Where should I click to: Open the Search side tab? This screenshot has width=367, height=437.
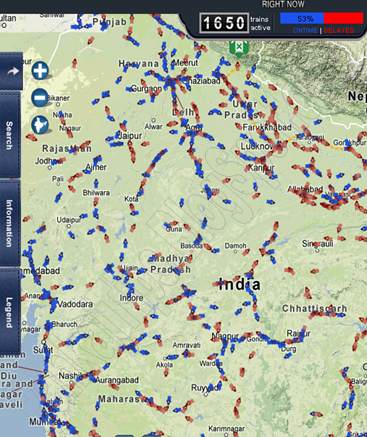(9, 135)
